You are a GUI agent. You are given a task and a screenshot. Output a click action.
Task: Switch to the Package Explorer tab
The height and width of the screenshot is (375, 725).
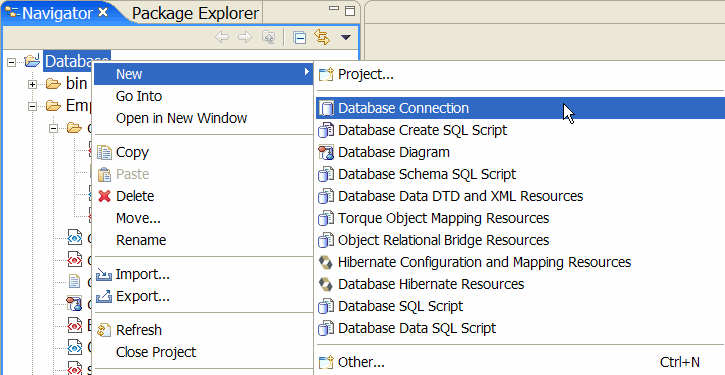click(195, 13)
